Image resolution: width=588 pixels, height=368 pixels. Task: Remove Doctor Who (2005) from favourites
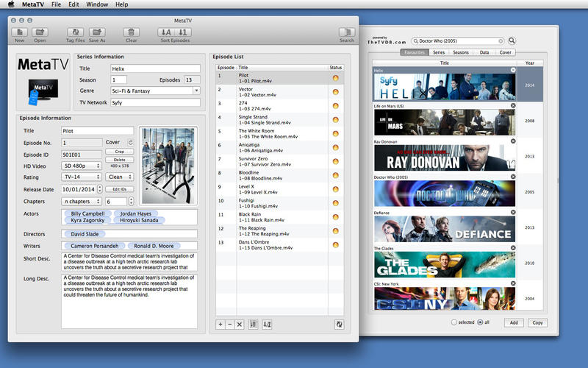(513, 177)
